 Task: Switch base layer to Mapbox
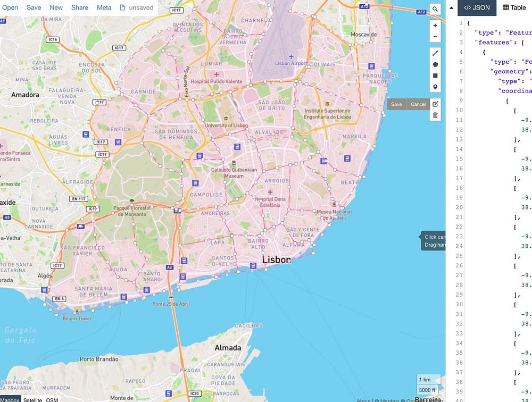[10, 400]
